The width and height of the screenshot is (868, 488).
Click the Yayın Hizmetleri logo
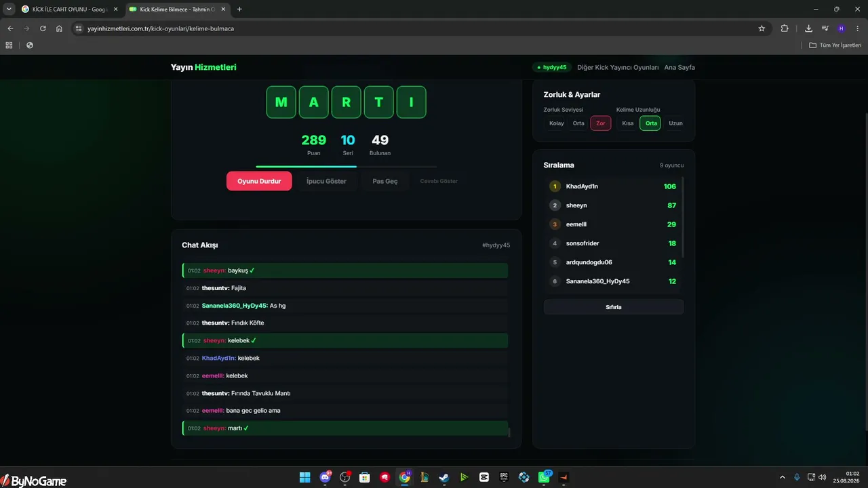[x=203, y=67]
